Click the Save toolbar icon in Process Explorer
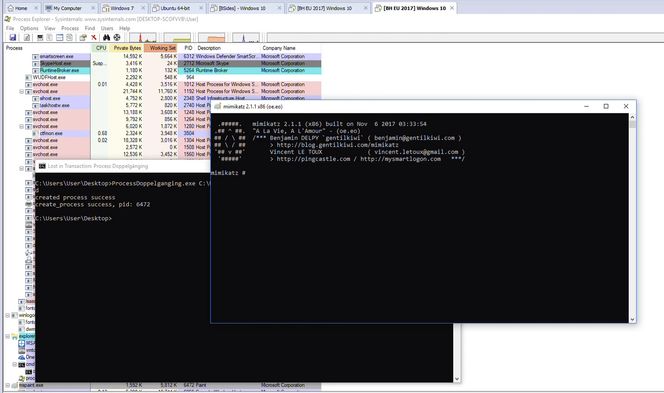Viewport: 664px width, 393px height. 13,38
